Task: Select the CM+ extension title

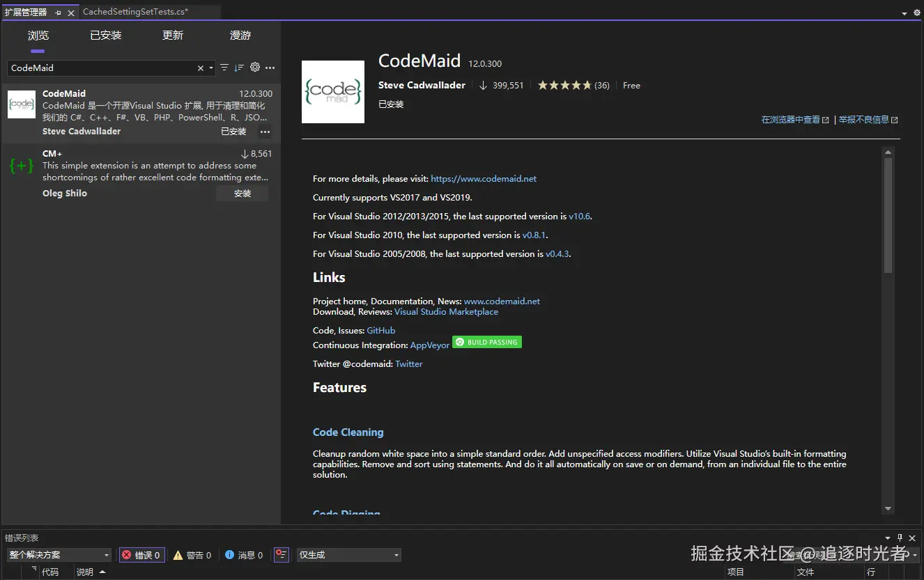Action: (52, 153)
